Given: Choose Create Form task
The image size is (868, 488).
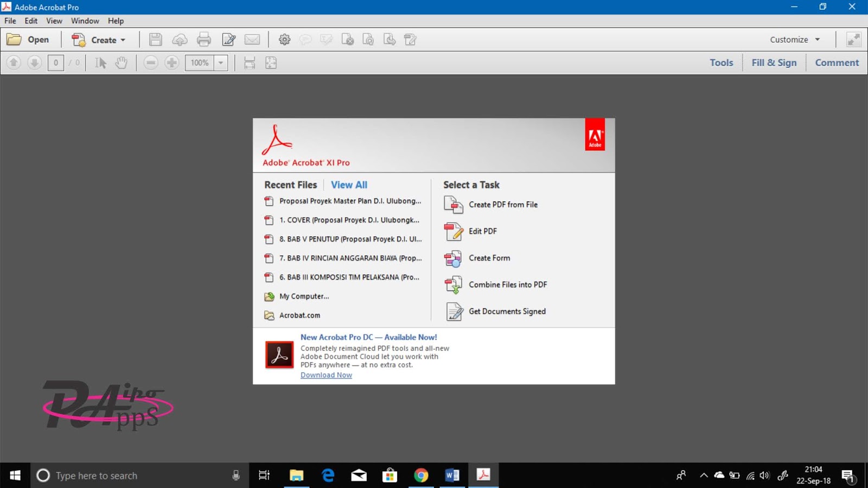Looking at the screenshot, I should 477,258.
